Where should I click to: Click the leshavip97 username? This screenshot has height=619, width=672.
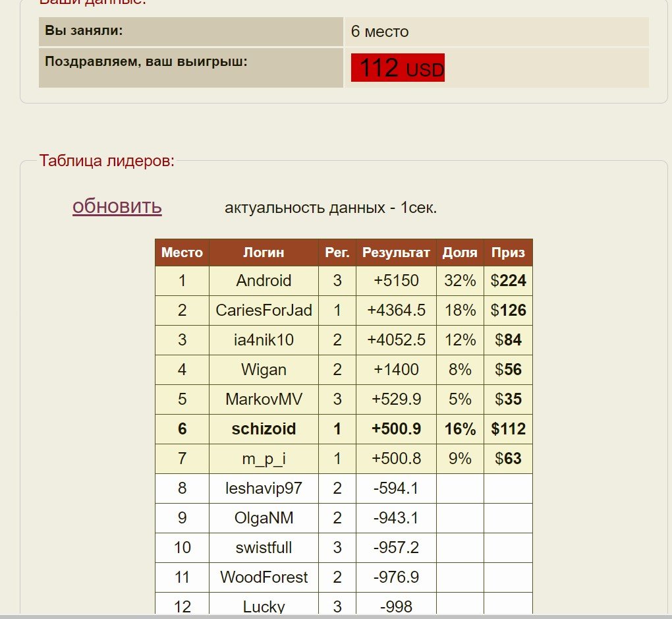tap(263, 488)
